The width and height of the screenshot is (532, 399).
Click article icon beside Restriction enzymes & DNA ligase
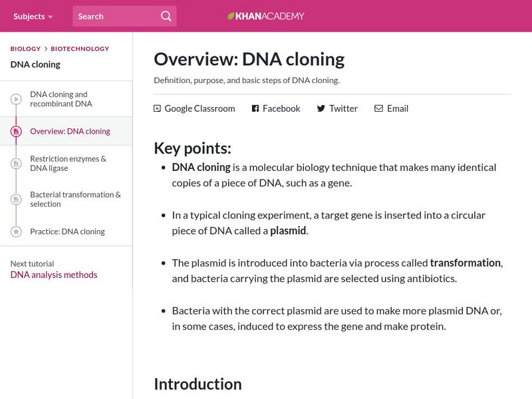point(16,164)
